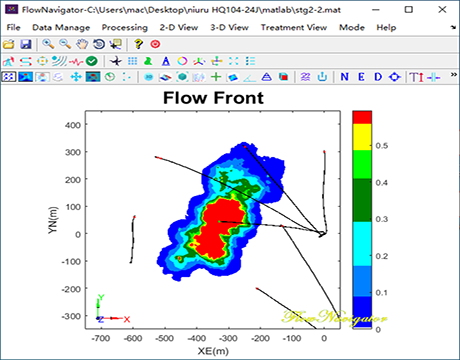The width and height of the screenshot is (460, 360).
Task: Click the green checkmark icon
Action: click(x=91, y=61)
